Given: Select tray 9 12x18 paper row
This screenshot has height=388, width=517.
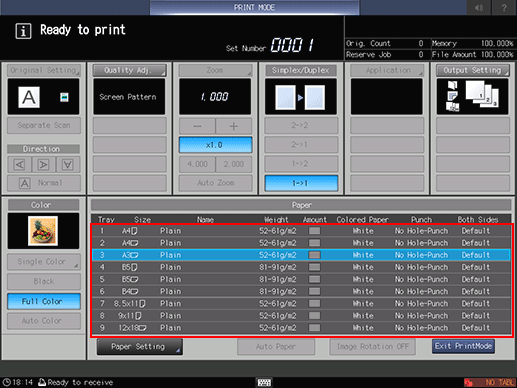Looking at the screenshot, I should (301, 328).
